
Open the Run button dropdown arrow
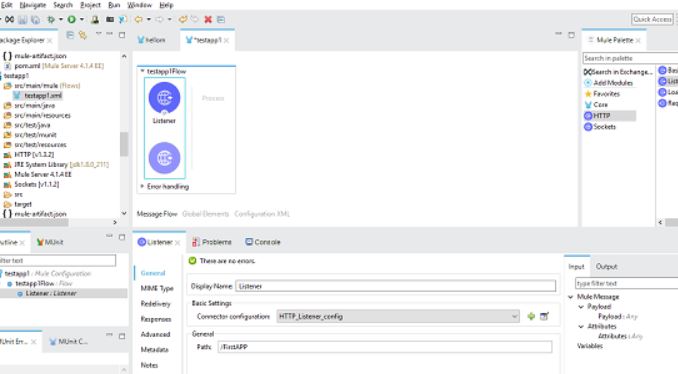(x=82, y=19)
